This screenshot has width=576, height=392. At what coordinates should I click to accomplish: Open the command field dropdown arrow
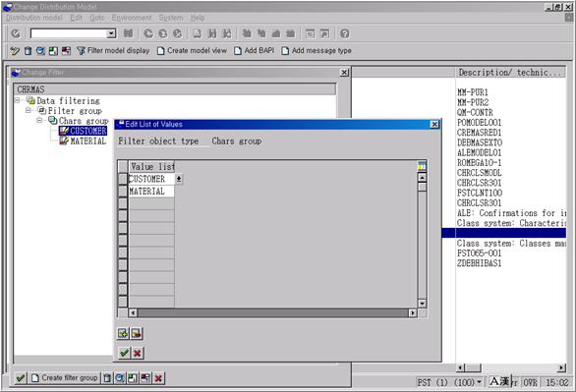(x=111, y=33)
